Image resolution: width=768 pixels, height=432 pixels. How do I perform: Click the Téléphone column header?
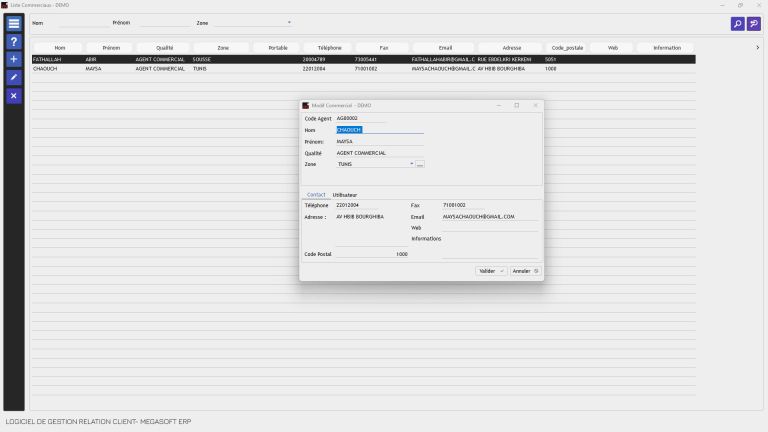(x=329, y=48)
